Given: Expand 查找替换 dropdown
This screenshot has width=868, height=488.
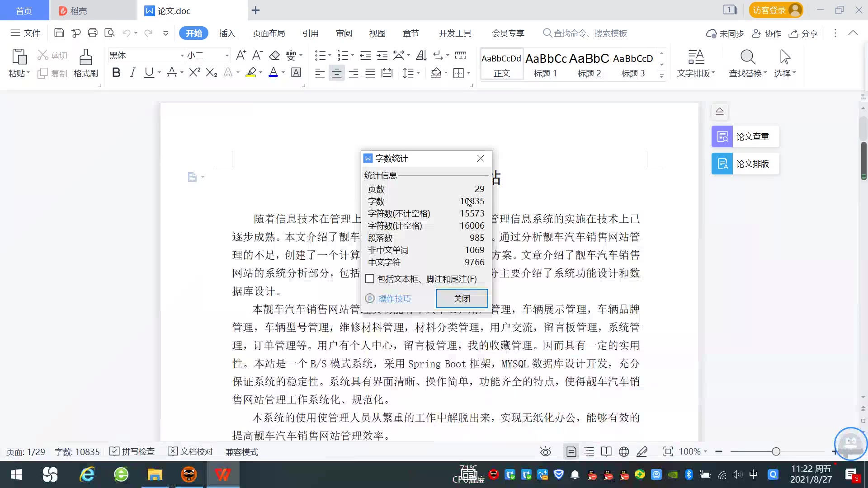Looking at the screenshot, I should click(765, 73).
